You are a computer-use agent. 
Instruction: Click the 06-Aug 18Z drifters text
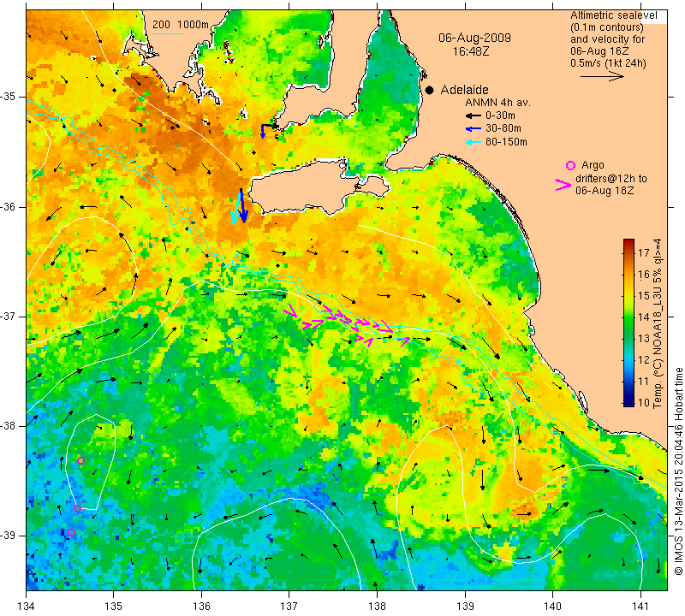[x=605, y=191]
